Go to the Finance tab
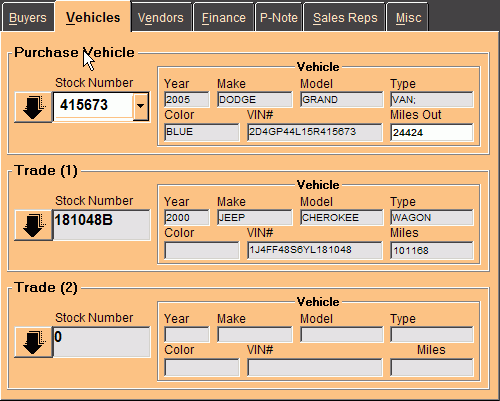500x401 pixels. pyautogui.click(x=224, y=18)
